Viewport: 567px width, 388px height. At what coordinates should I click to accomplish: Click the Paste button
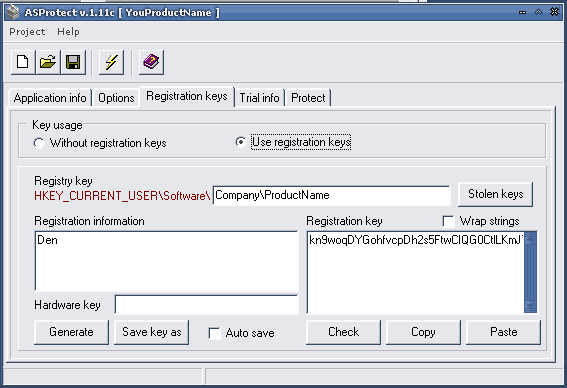tap(504, 332)
